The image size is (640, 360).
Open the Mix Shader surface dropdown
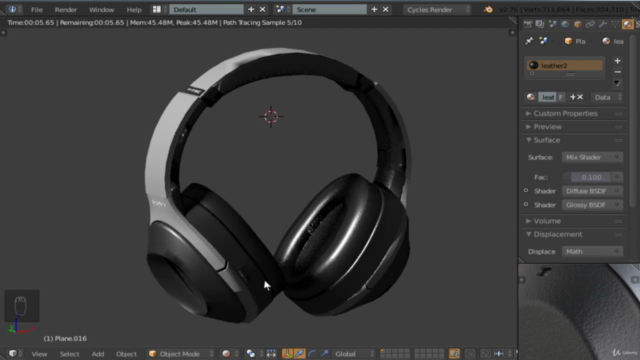pyautogui.click(x=592, y=157)
